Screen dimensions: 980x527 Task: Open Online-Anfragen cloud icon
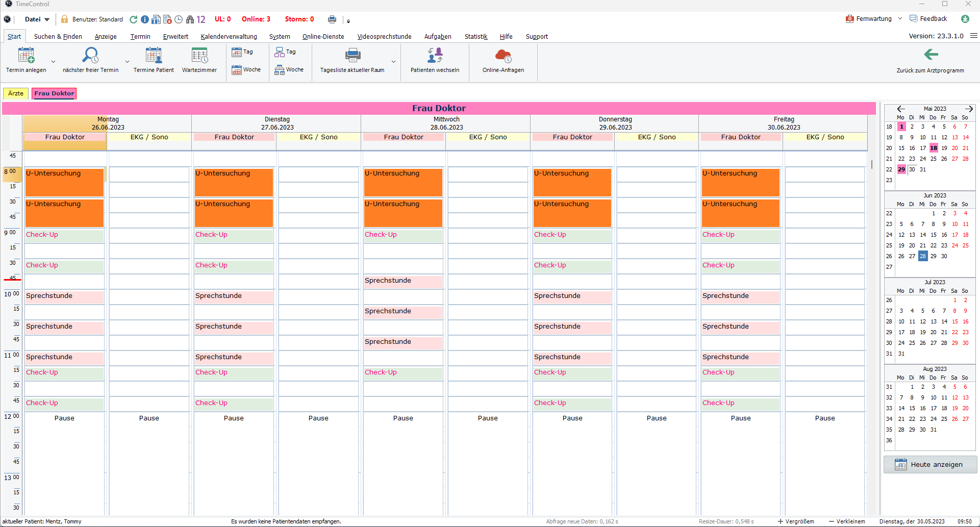pyautogui.click(x=503, y=55)
